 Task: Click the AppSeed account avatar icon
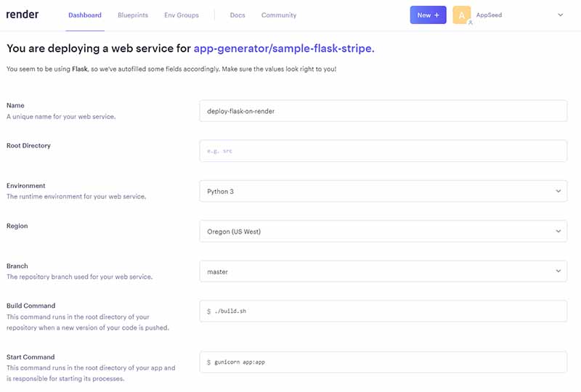461,15
